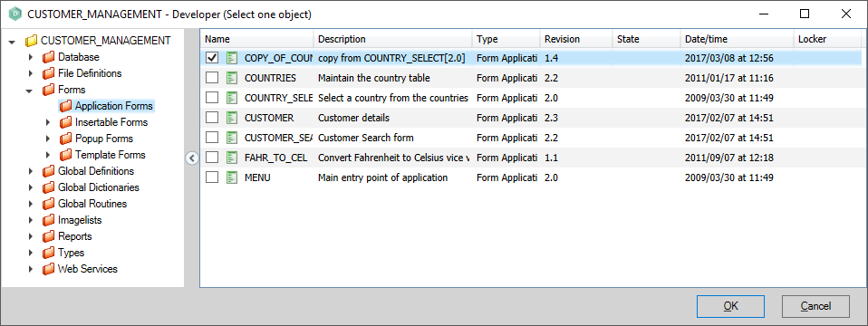
Task: Uncheck the COPY_OF_COUN form checkbox
Action: pyautogui.click(x=212, y=58)
